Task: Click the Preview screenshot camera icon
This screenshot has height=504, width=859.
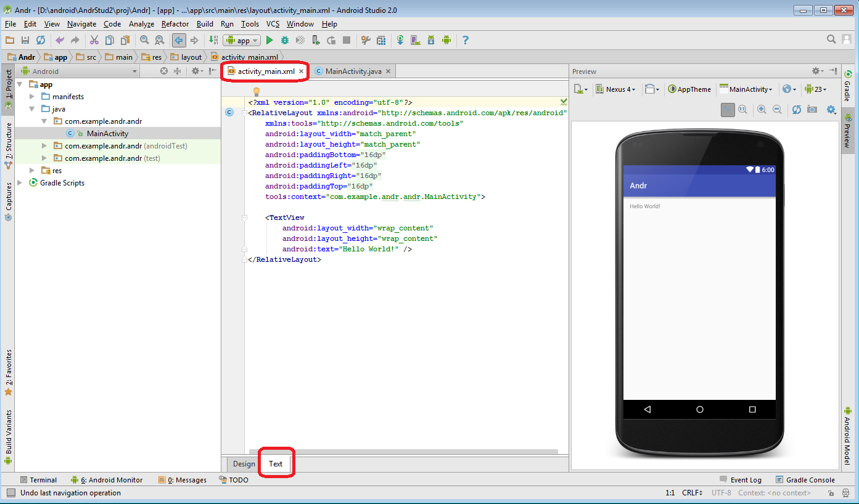Action: (x=812, y=109)
